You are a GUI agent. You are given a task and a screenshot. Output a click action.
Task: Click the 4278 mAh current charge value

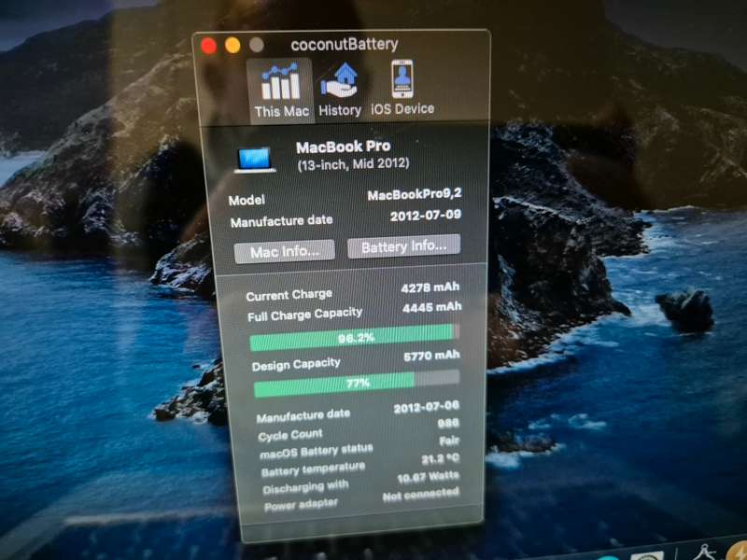[430, 287]
